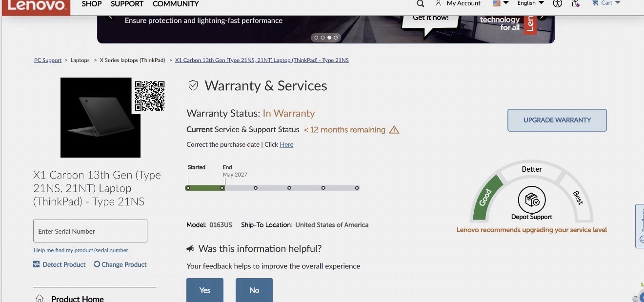Image resolution: width=644 pixels, height=302 pixels.
Task: Click the QR code image
Action: tap(150, 96)
